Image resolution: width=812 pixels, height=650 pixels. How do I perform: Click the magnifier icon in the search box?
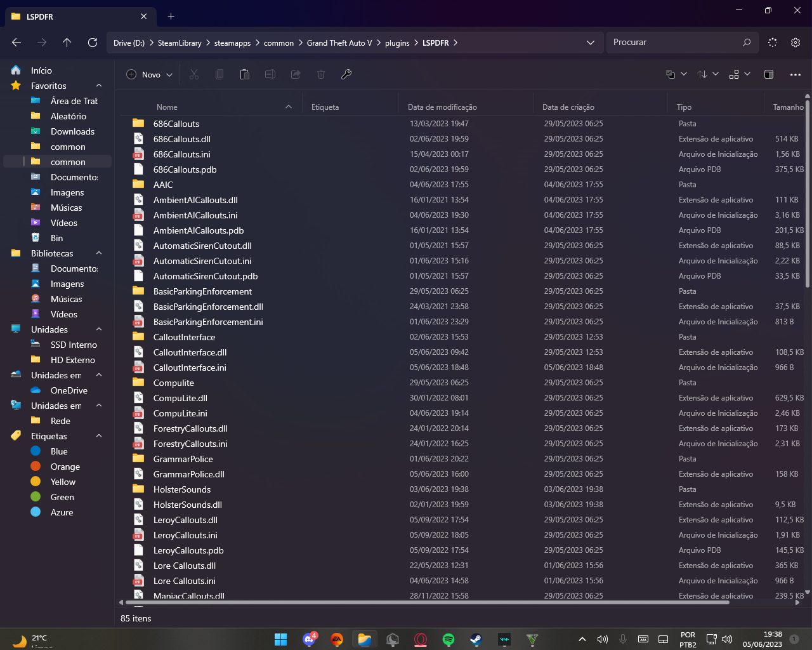coord(747,43)
